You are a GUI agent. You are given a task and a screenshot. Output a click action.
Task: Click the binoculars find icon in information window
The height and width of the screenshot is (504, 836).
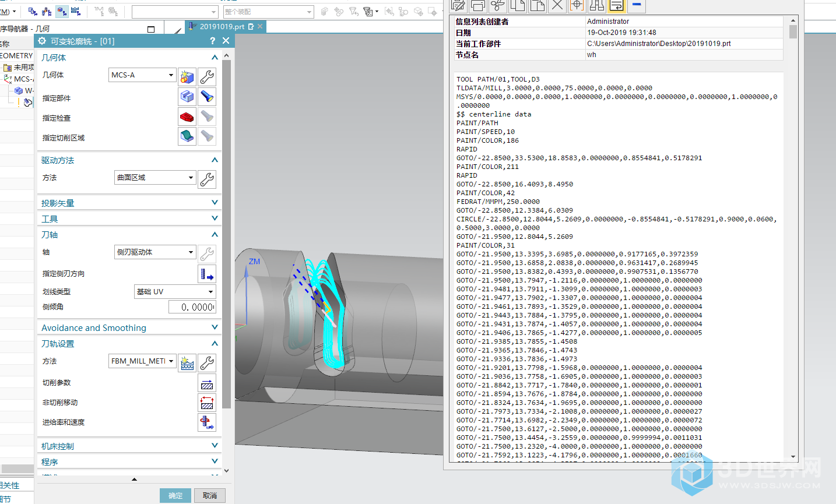597,5
